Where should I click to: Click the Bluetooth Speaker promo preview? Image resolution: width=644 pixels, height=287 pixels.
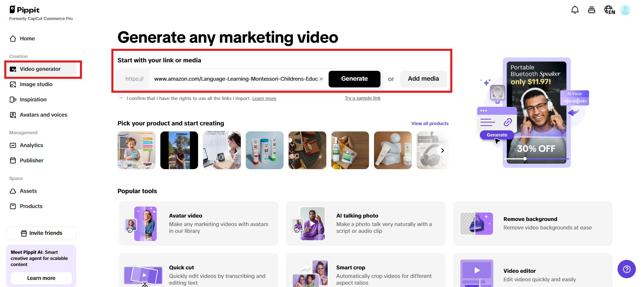[x=536, y=112]
